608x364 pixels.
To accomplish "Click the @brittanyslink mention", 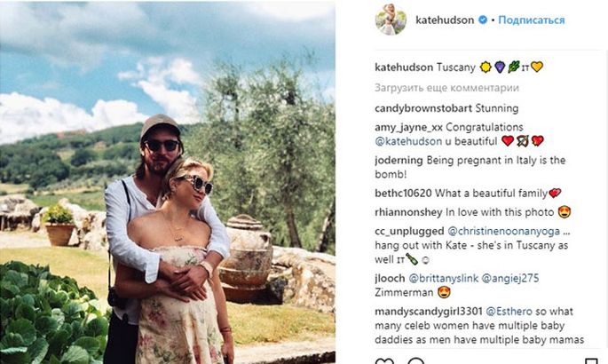I will pyautogui.click(x=443, y=279).
